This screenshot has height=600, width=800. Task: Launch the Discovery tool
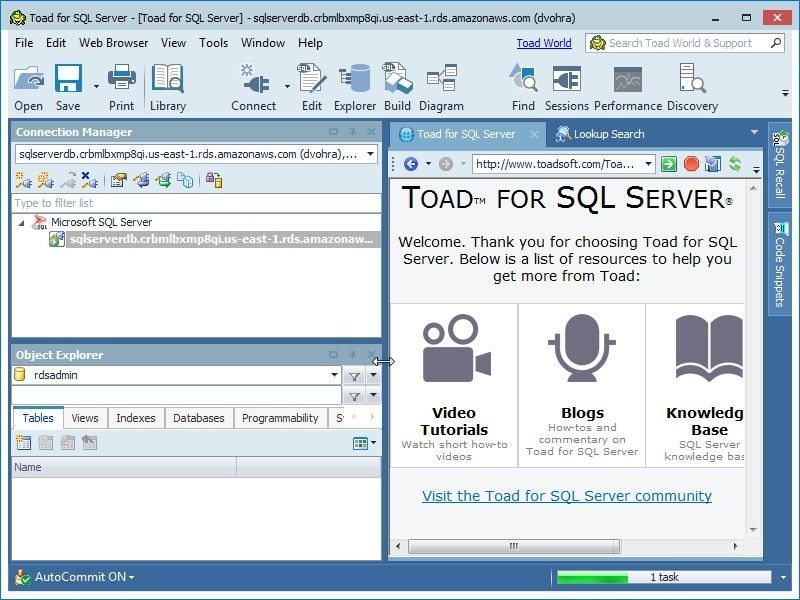(x=692, y=87)
